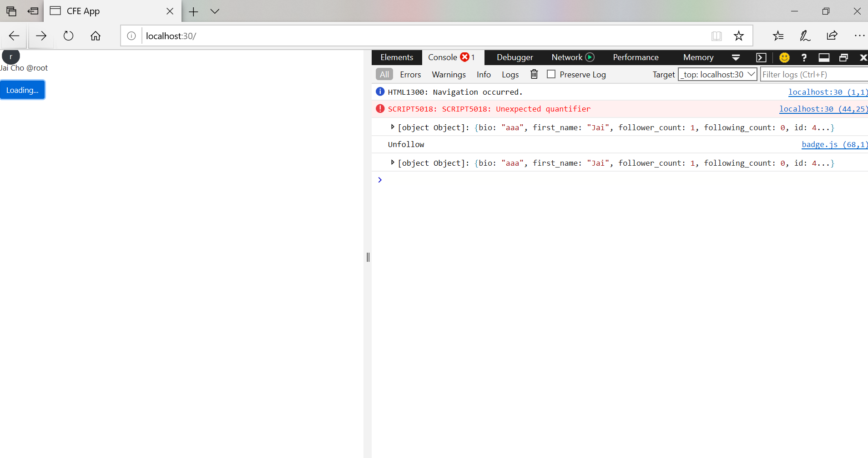868x458 pixels.
Task: Start network profiling play icon
Action: tap(590, 57)
